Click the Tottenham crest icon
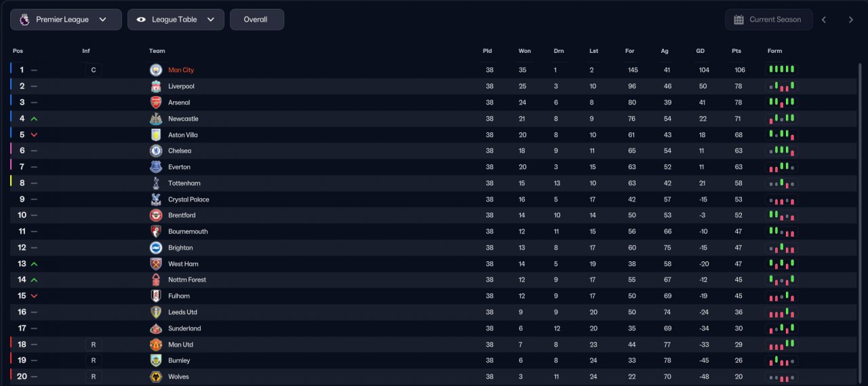This screenshot has width=868, height=386. 156,183
